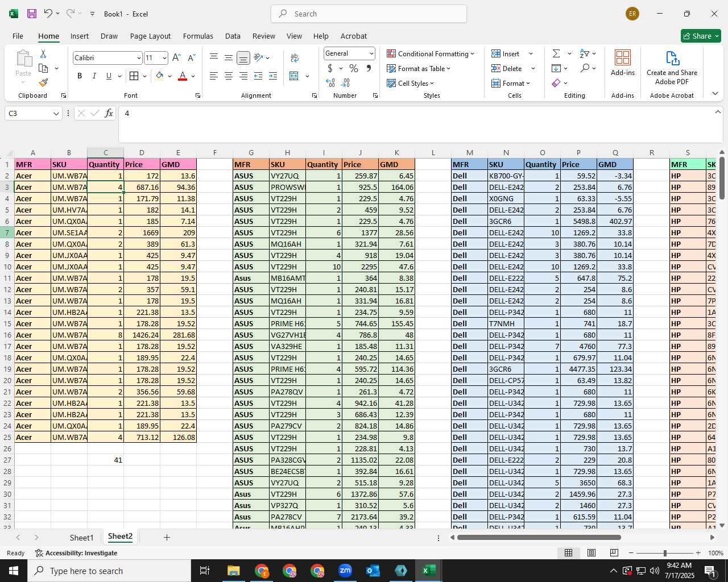Click the new sheet plus button

[x=167, y=537]
